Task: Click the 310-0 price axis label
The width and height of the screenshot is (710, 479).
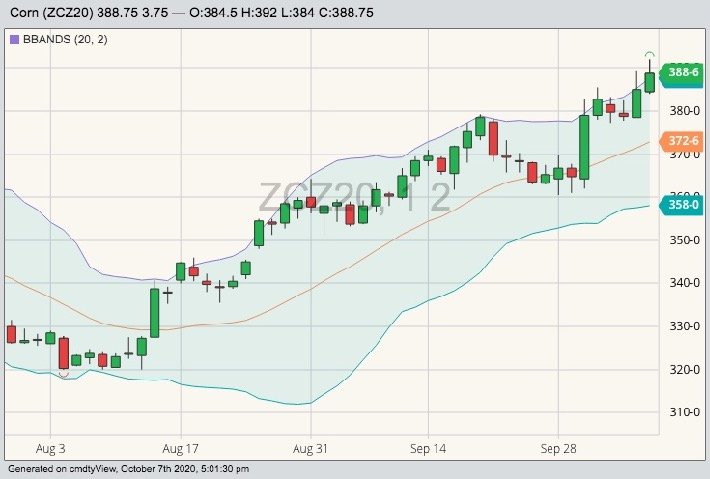Action: click(x=684, y=412)
